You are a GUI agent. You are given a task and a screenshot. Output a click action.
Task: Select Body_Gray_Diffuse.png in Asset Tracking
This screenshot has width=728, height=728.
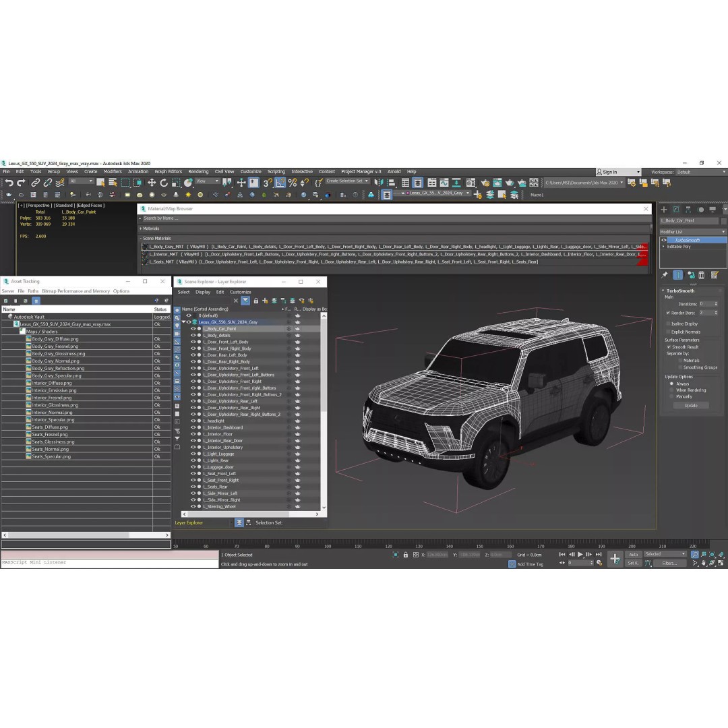[55, 339]
